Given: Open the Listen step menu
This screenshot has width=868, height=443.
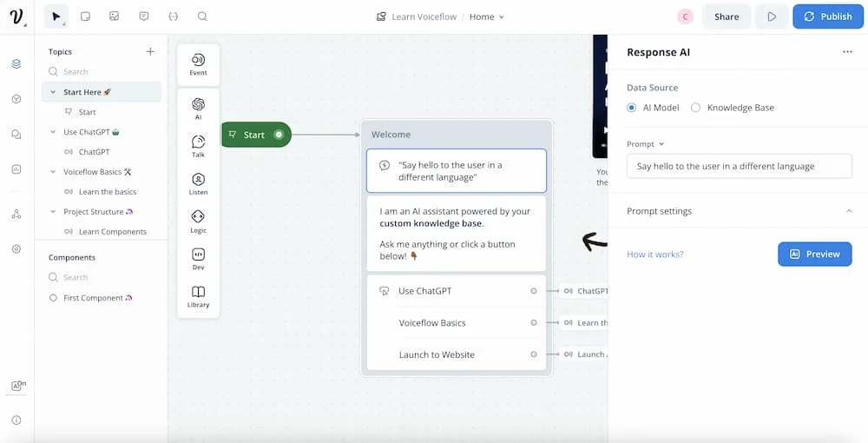Looking at the screenshot, I should point(198,184).
